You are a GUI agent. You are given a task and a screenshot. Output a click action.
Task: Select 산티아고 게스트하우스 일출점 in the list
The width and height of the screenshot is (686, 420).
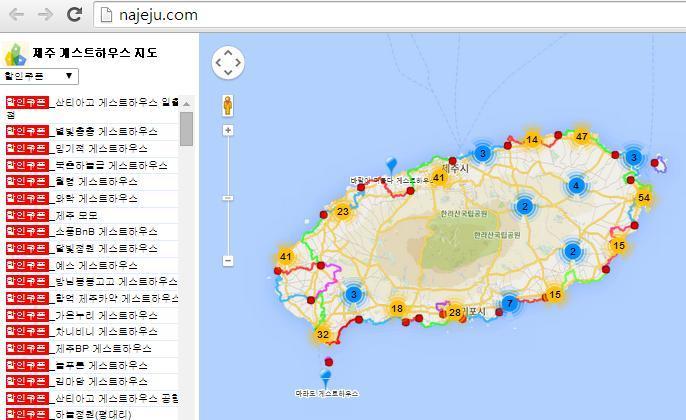(91, 108)
